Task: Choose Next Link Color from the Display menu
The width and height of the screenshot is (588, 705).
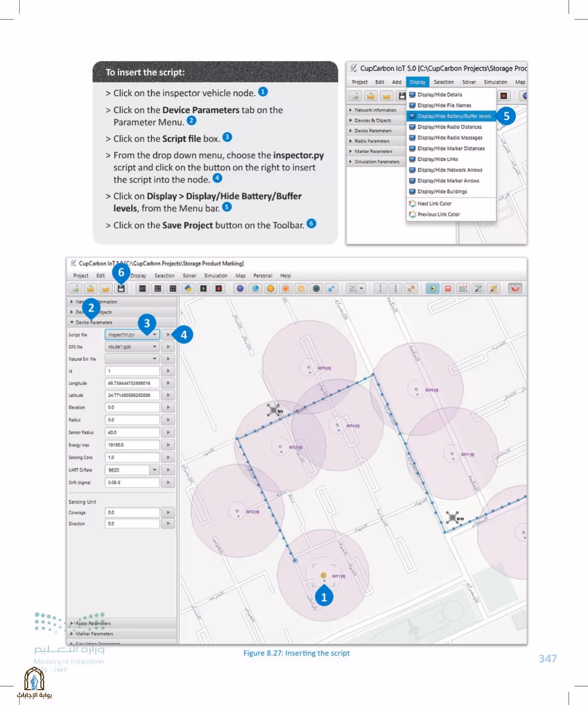Action: click(451, 203)
